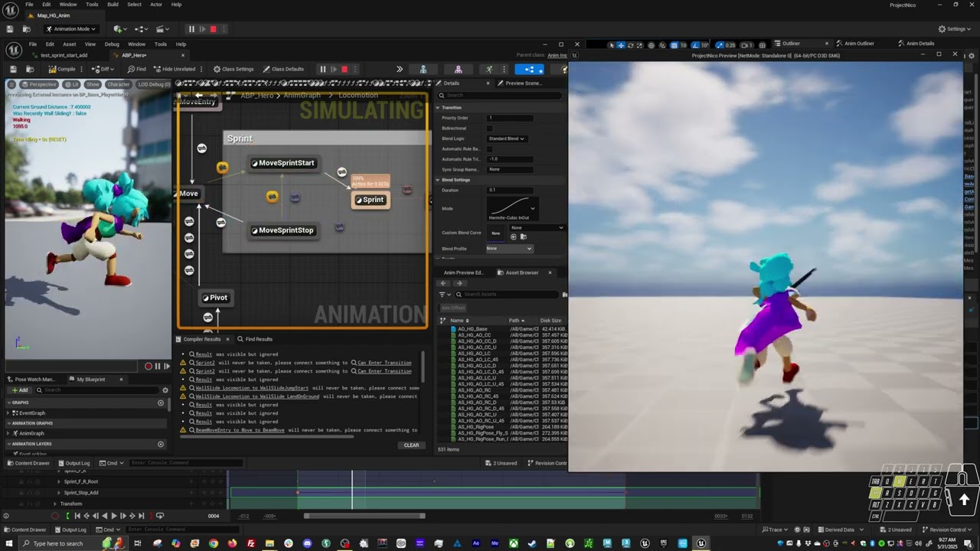Click the timeline horizontal scrollbar
Image resolution: width=980 pixels, height=551 pixels.
(x=364, y=516)
